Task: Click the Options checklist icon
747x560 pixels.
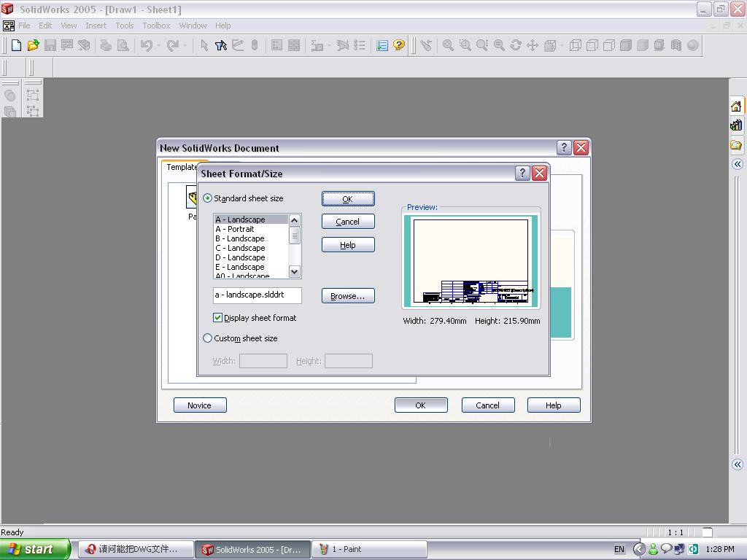Action: (x=382, y=45)
